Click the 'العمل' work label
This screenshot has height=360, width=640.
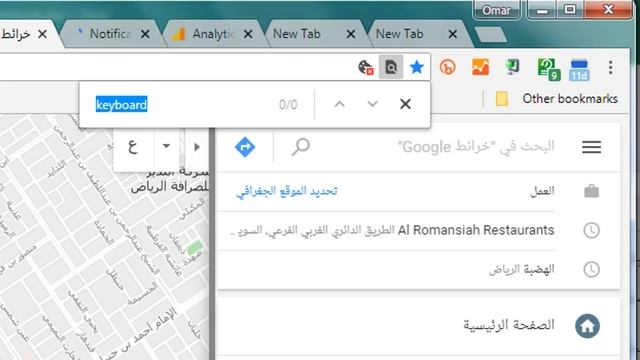pyautogui.click(x=542, y=191)
